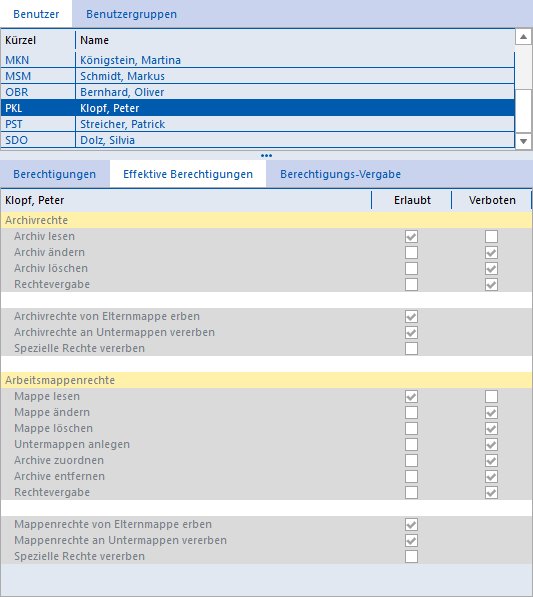The width and height of the screenshot is (533, 597).
Task: Toggle Spezielle Rechte vererben under Archivrechte
Action: pyautogui.click(x=411, y=348)
